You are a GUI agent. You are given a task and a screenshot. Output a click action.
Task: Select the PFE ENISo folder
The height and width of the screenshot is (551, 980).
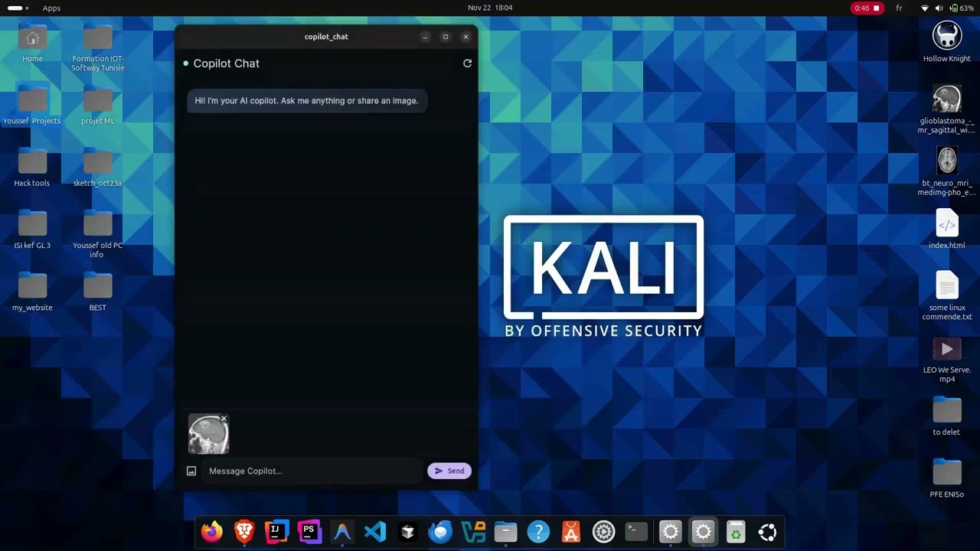pos(947,478)
